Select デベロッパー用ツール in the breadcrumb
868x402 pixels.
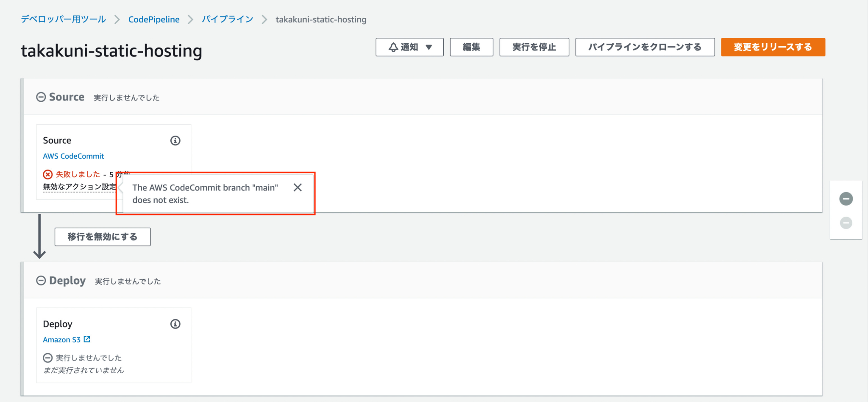pyautogui.click(x=63, y=19)
